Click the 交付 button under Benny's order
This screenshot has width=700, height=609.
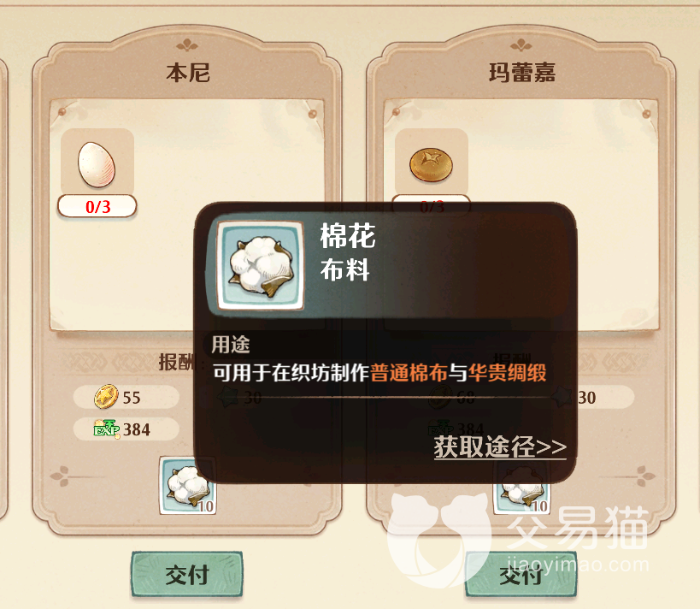187,575
